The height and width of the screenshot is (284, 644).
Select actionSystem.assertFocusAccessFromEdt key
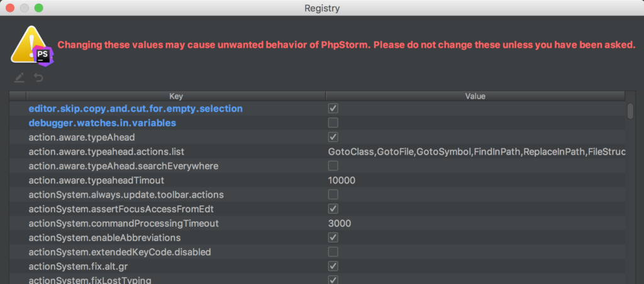click(x=121, y=209)
